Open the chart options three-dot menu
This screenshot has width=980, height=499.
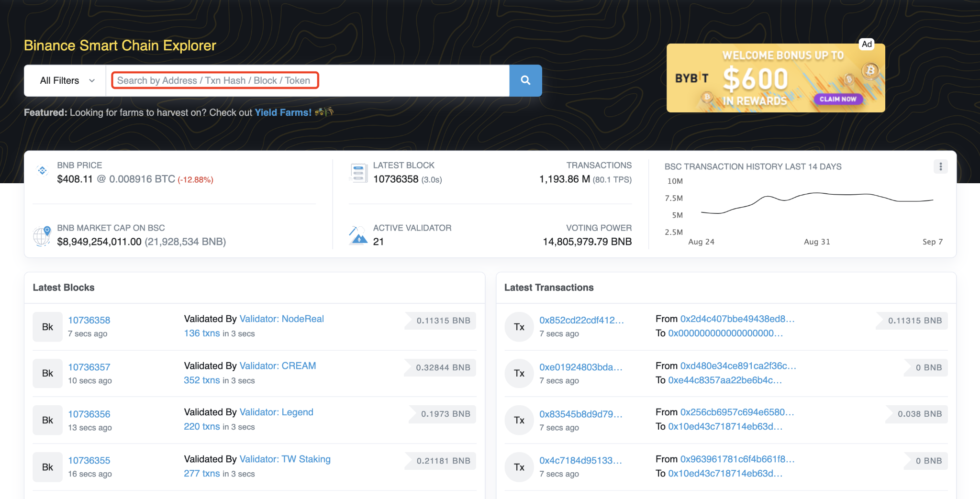click(x=940, y=166)
